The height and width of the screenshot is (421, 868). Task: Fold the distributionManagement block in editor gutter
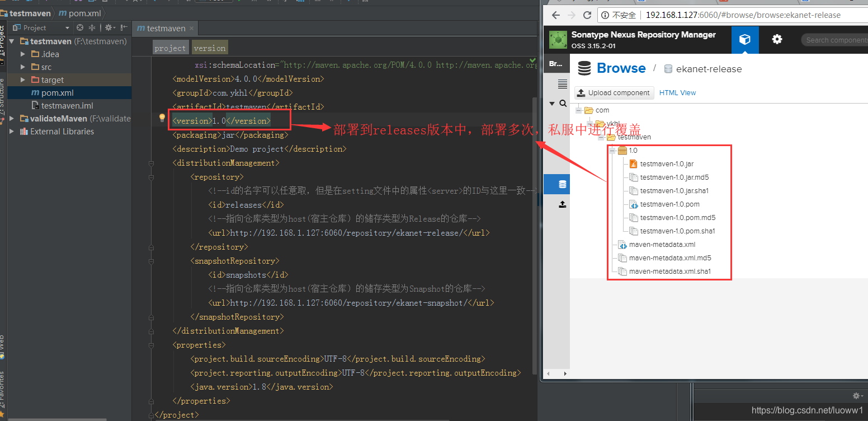(151, 163)
